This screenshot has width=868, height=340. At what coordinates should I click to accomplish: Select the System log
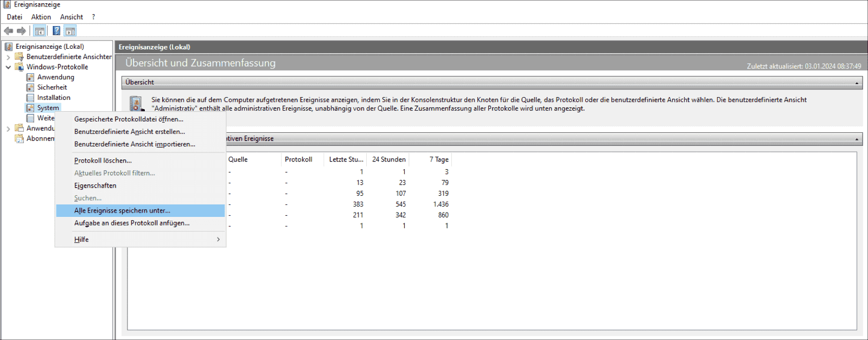(48, 108)
